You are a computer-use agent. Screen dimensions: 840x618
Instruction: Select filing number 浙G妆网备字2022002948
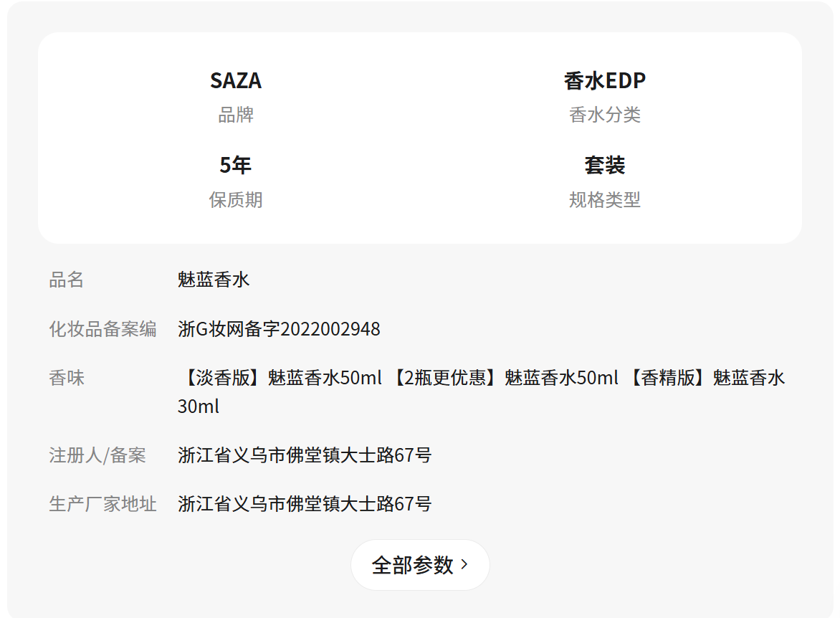279,329
